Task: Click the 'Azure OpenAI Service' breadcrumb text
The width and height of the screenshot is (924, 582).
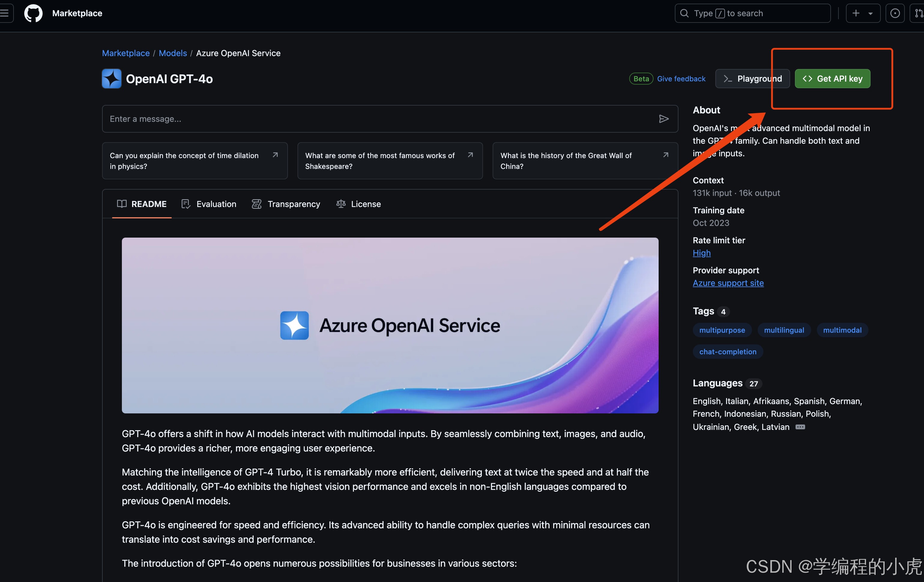Action: point(238,53)
